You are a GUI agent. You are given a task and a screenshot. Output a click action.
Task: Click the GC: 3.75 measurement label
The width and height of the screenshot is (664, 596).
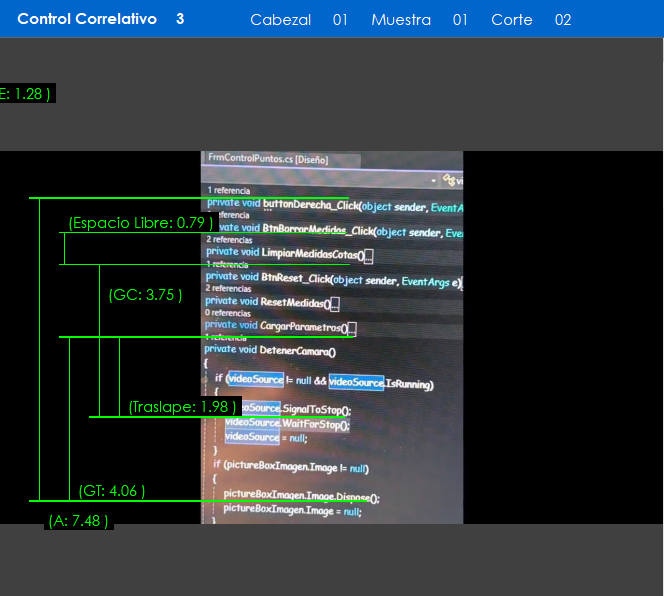(145, 295)
